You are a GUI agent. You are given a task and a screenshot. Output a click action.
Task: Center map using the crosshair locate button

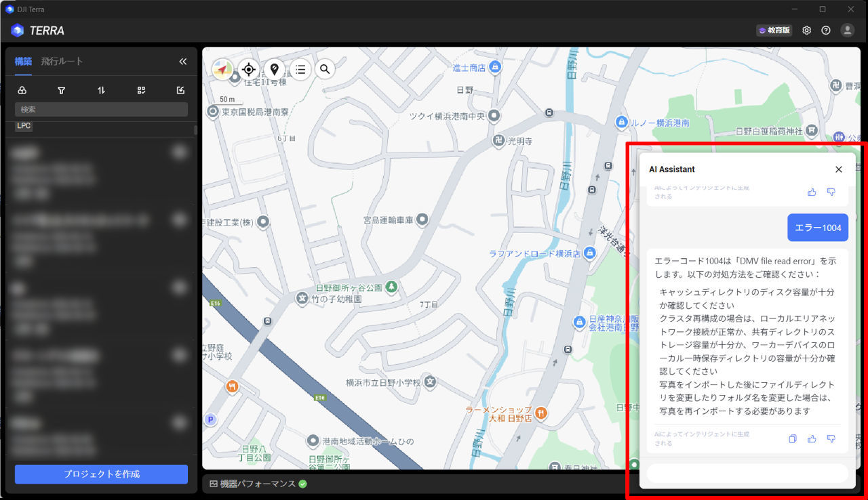coord(248,69)
